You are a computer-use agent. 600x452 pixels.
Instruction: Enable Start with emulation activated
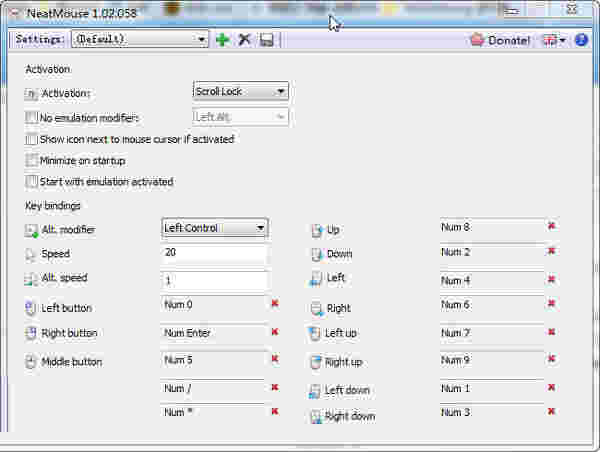pos(31,181)
